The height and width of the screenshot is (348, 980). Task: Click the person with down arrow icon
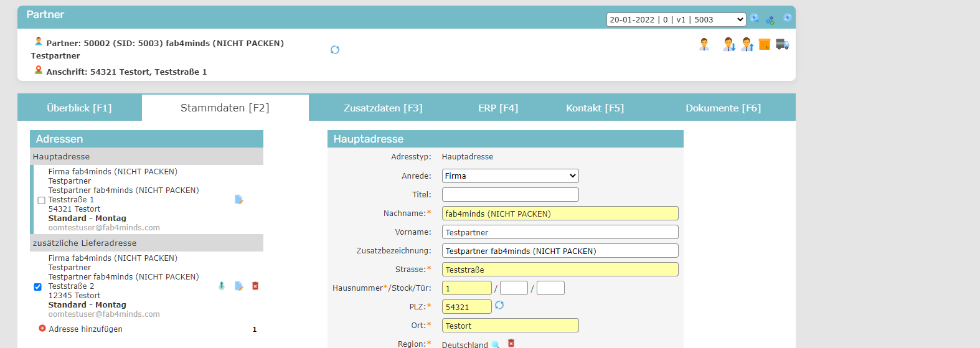pyautogui.click(x=728, y=44)
